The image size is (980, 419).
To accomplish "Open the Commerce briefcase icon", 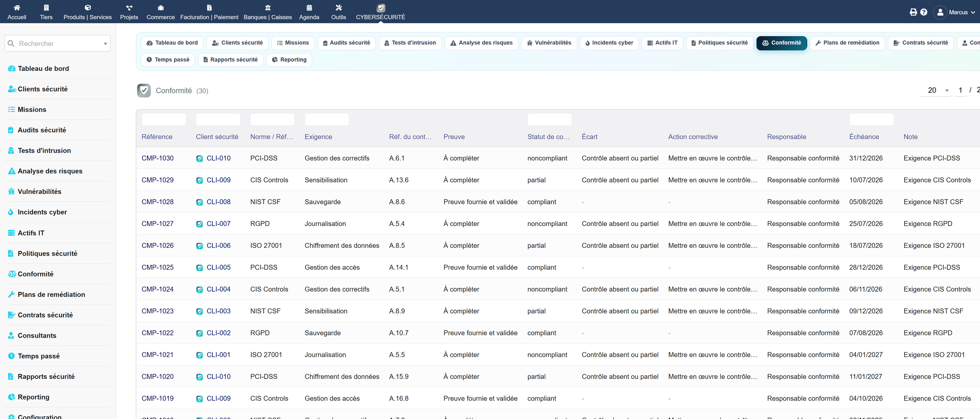I will tap(161, 7).
